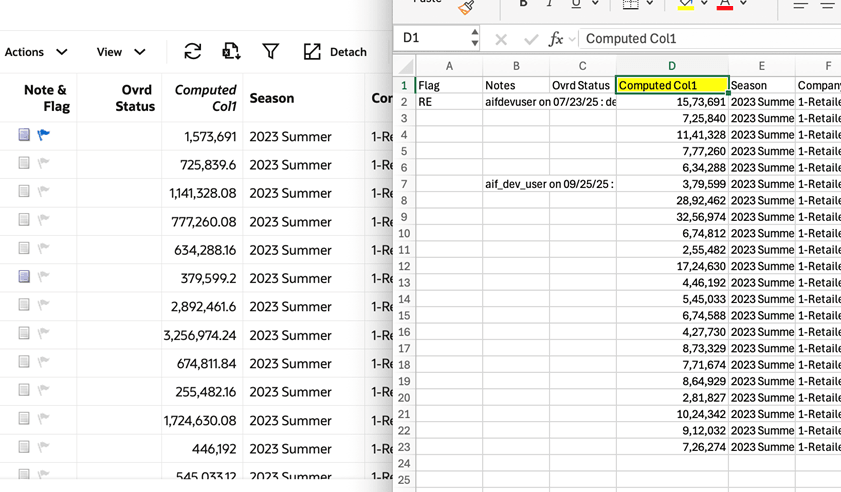Open the Actions dropdown menu
Screen dimensions: 841x492
click(x=36, y=52)
